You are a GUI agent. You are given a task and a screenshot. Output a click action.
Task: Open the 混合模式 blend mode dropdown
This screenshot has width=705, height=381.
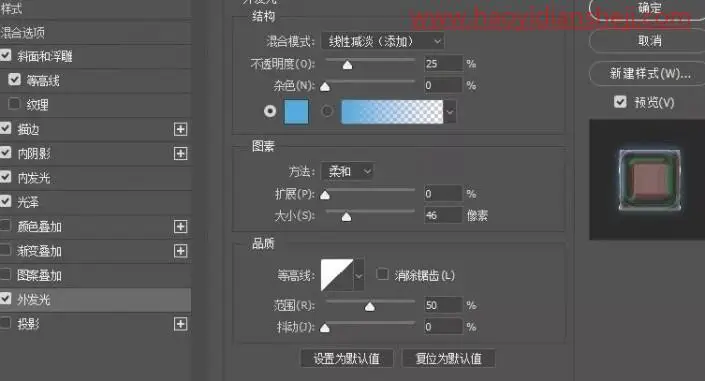(383, 41)
